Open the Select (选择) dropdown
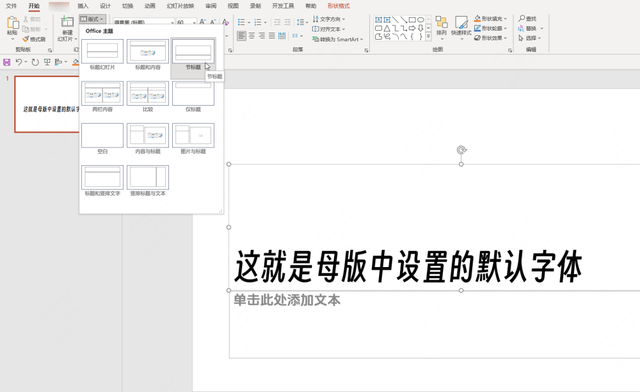The height and width of the screenshot is (392, 640). tap(529, 38)
